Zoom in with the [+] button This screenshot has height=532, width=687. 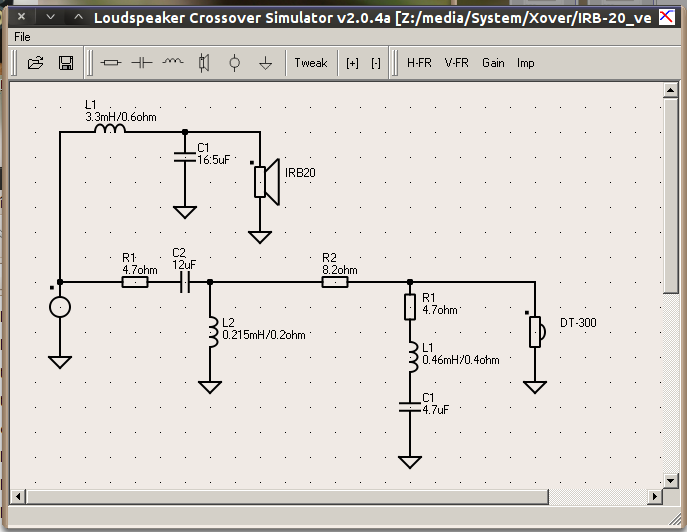[352, 64]
